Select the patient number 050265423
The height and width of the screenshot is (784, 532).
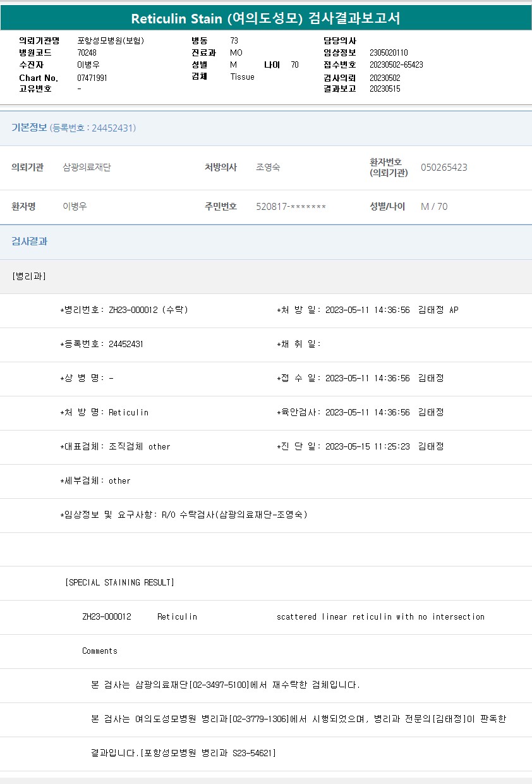(444, 168)
